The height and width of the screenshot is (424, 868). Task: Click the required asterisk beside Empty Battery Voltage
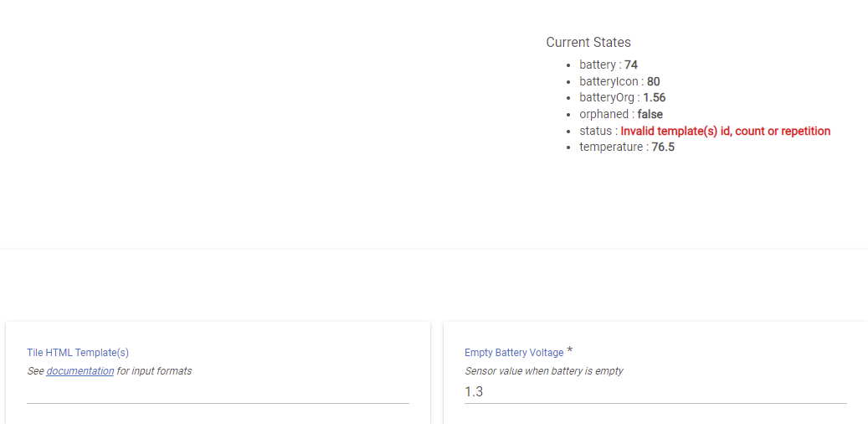click(x=570, y=350)
